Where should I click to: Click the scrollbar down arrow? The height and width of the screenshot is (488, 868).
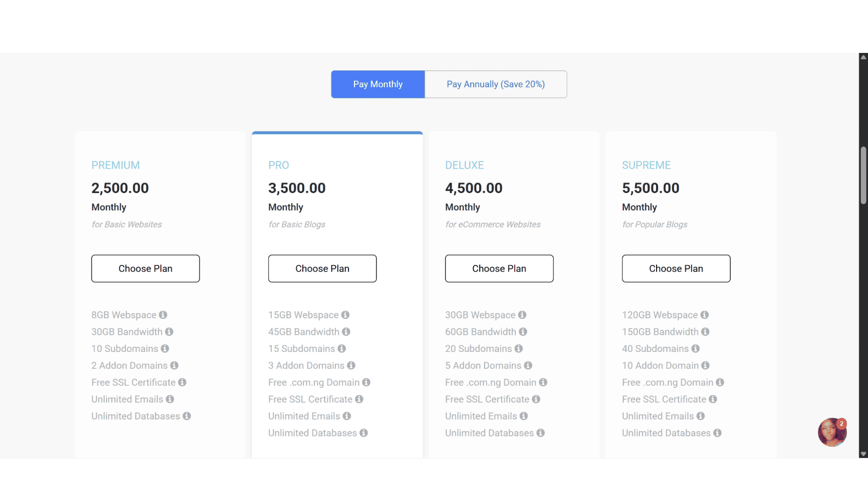pyautogui.click(x=863, y=454)
